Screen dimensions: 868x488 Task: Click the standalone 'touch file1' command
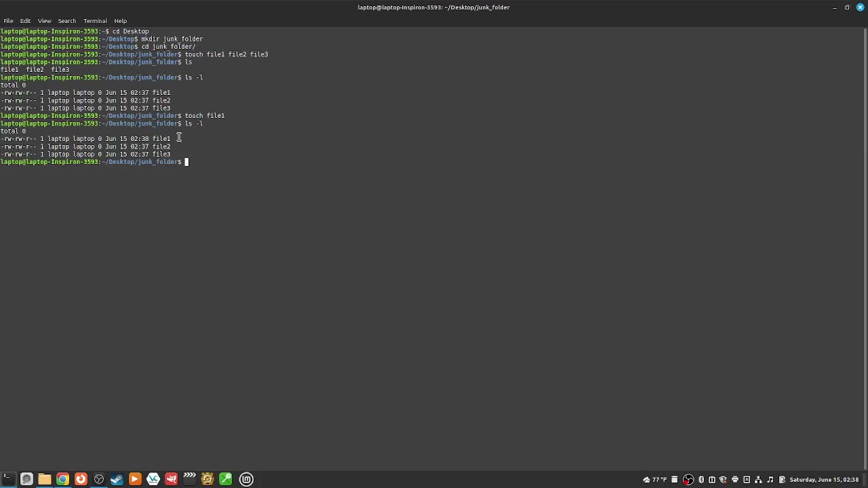pyautogui.click(x=205, y=116)
